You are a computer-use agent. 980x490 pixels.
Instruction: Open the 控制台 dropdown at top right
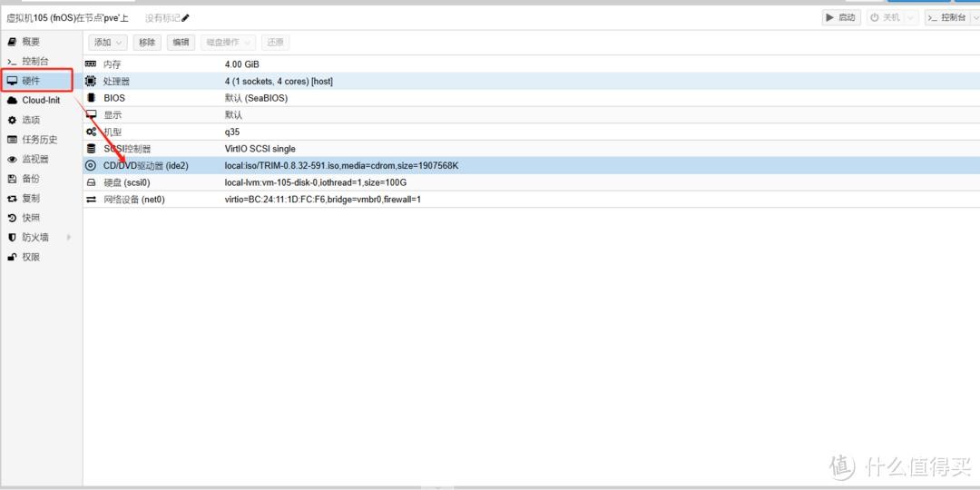coord(948,17)
